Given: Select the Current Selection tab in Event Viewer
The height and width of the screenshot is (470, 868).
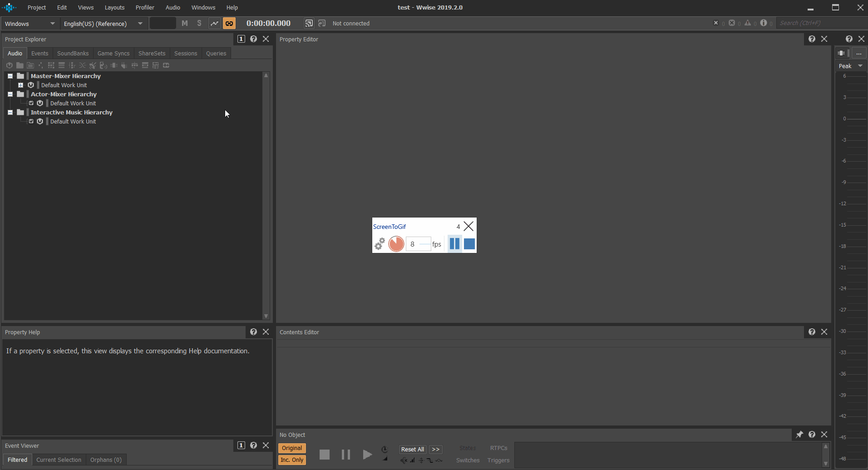Looking at the screenshot, I should (x=59, y=460).
